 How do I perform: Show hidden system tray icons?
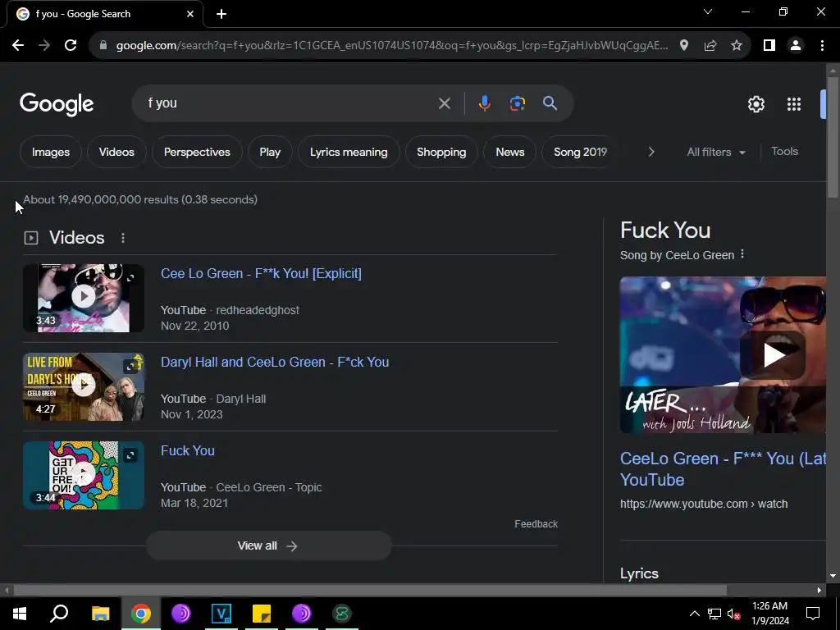tap(694, 614)
